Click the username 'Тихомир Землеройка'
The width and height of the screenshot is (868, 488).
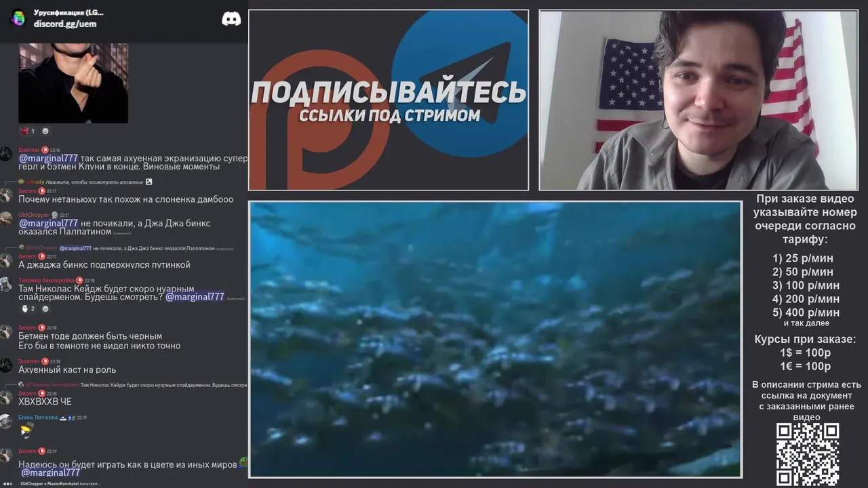click(46, 280)
